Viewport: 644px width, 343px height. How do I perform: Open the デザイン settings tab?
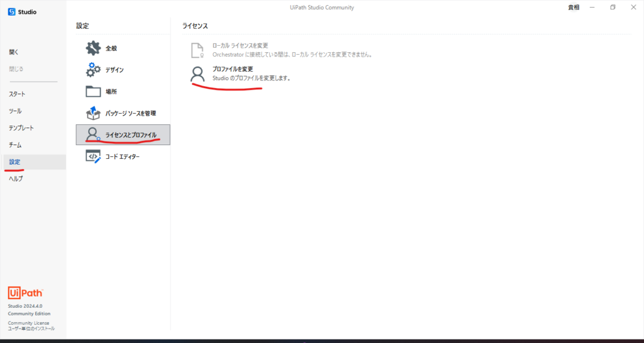click(123, 70)
